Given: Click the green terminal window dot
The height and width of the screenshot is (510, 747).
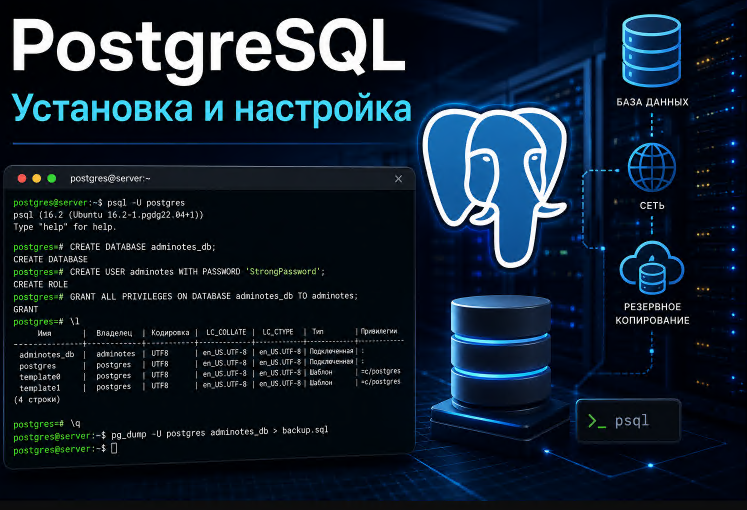Looking at the screenshot, I should coord(51,179).
